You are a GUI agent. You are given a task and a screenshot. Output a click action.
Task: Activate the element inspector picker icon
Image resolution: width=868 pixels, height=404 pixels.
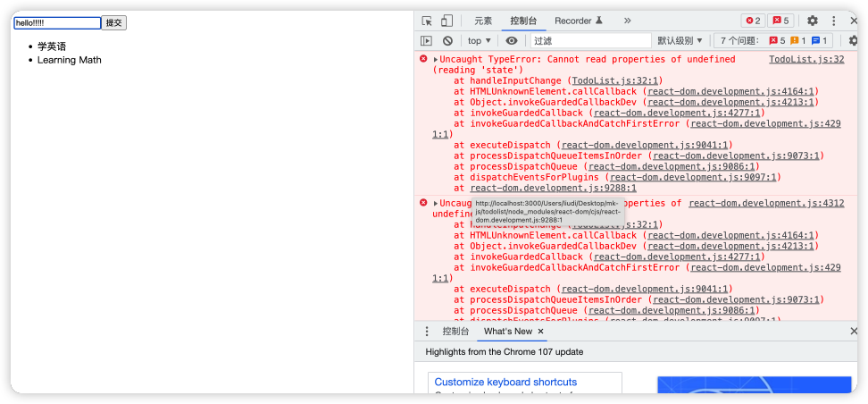(x=426, y=21)
